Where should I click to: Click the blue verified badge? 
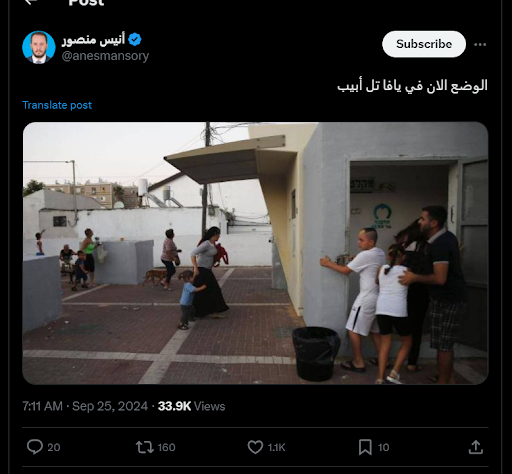point(135,39)
